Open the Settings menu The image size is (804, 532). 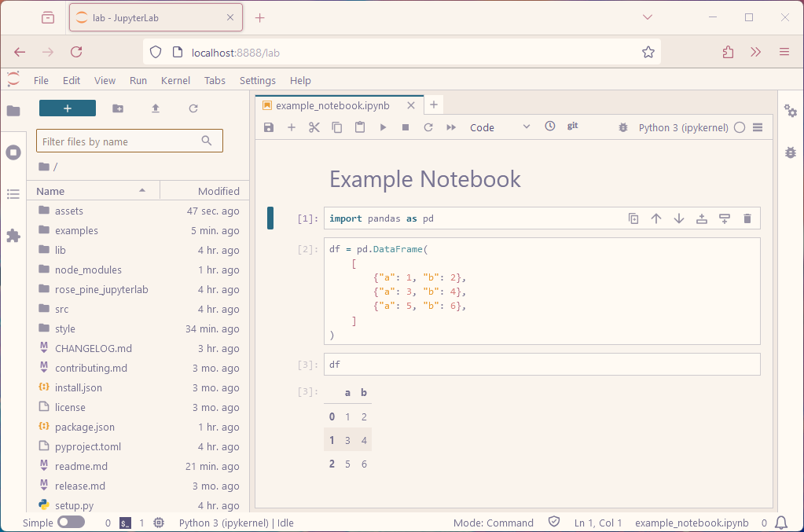(x=258, y=80)
